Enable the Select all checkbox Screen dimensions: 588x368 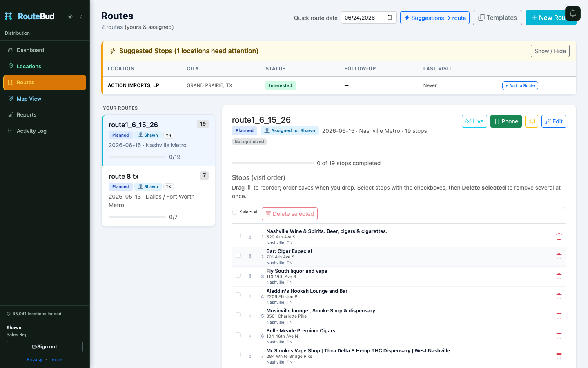tap(235, 212)
